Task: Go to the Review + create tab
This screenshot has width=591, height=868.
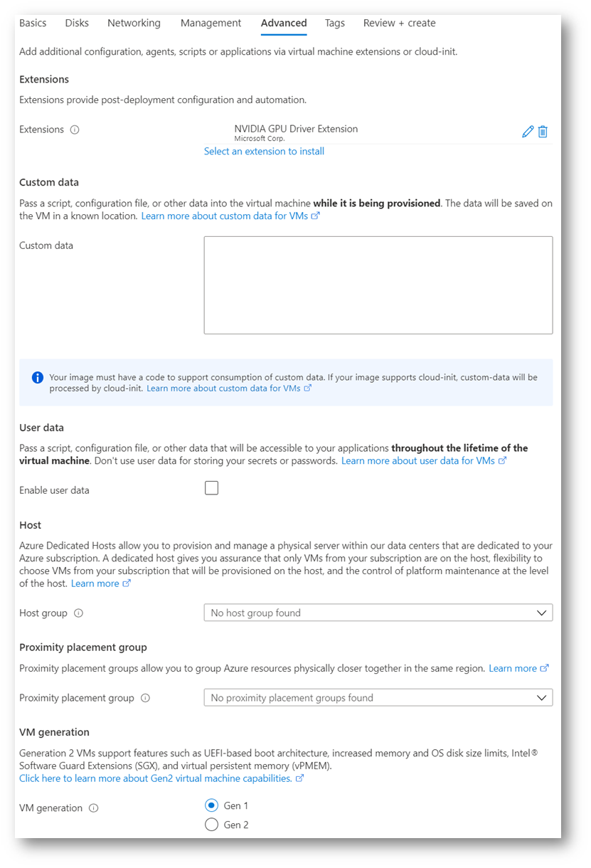Action: pyautogui.click(x=399, y=23)
